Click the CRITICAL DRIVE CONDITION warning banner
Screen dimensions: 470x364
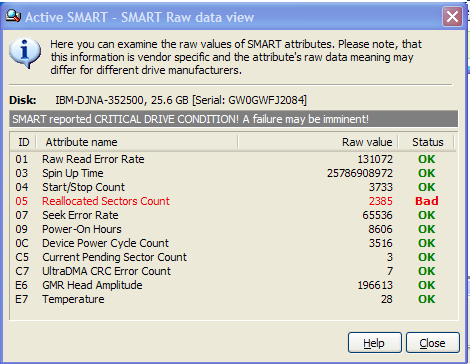[234, 119]
